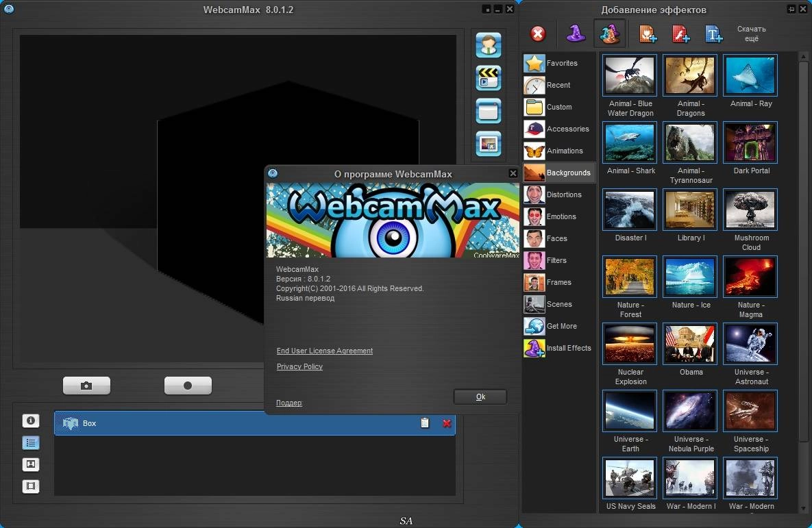This screenshot has height=528, width=812.
Task: Take a snapshot with the camera button
Action: click(x=86, y=386)
